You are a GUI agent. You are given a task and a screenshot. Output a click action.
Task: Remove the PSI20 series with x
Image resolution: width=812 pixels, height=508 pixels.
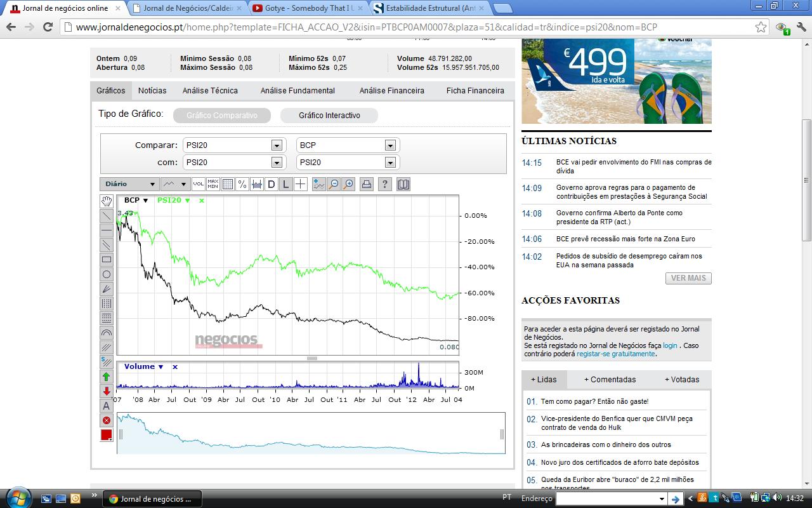coord(202,201)
